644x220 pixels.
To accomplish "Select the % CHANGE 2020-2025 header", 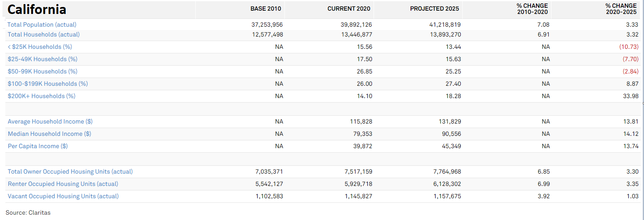I will (x=621, y=9).
